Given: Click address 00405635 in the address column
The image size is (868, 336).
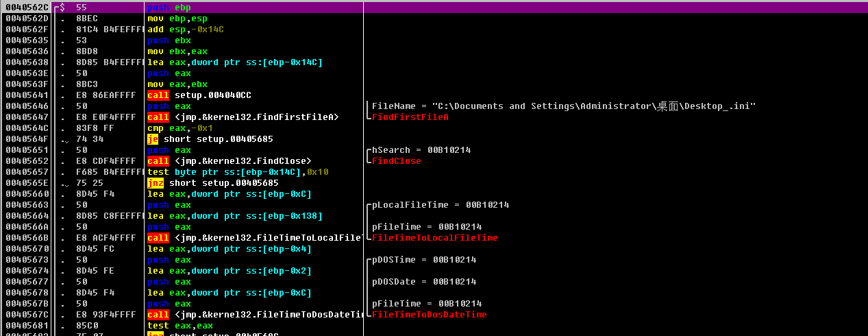Looking at the screenshot, I should pos(27,40).
